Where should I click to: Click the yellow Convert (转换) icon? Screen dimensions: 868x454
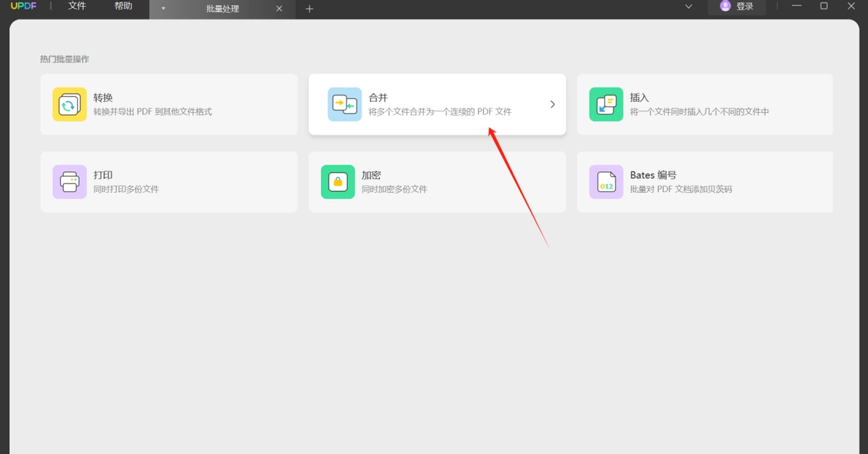pyautogui.click(x=69, y=104)
